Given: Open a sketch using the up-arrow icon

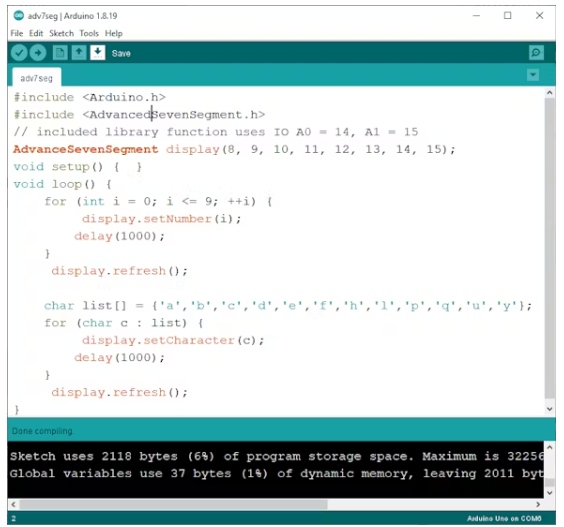Looking at the screenshot, I should [79, 53].
